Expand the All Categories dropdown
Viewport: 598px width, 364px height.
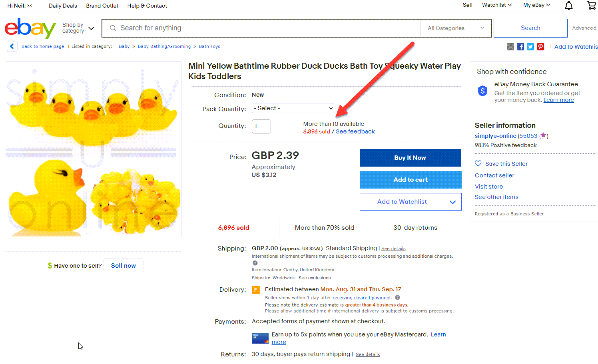(x=456, y=28)
